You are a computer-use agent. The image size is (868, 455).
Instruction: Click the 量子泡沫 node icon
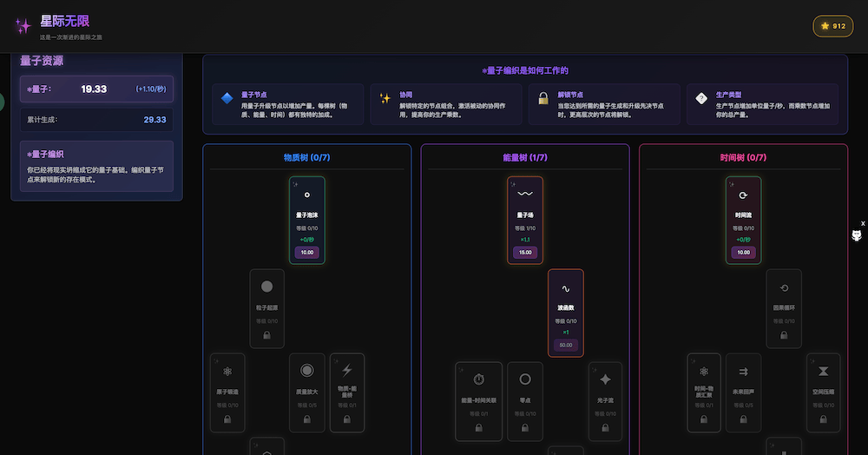pyautogui.click(x=306, y=195)
